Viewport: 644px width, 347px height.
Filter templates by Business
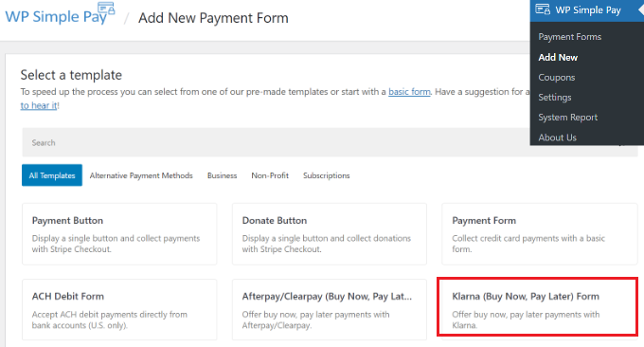[x=223, y=175]
